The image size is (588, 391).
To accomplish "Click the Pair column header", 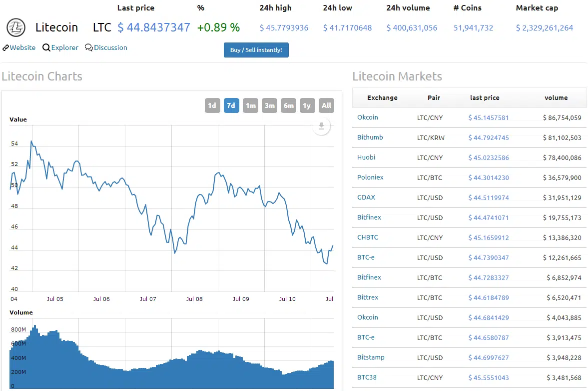I will click(x=434, y=97).
